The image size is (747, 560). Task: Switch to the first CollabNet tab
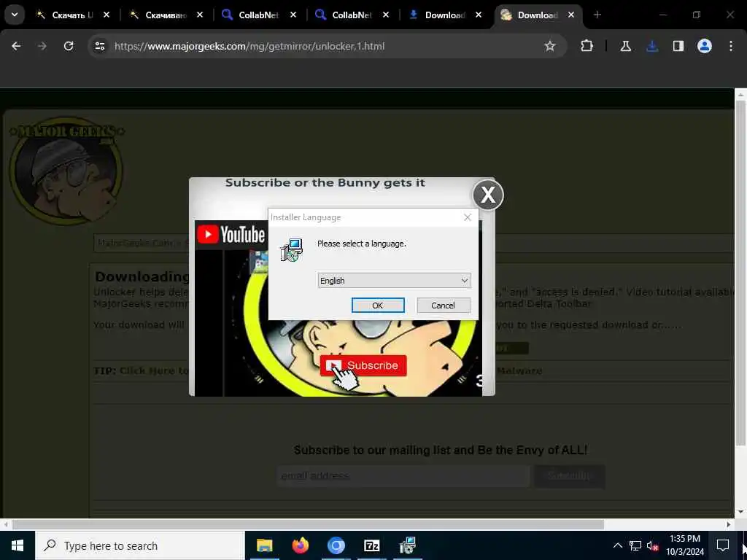258,15
